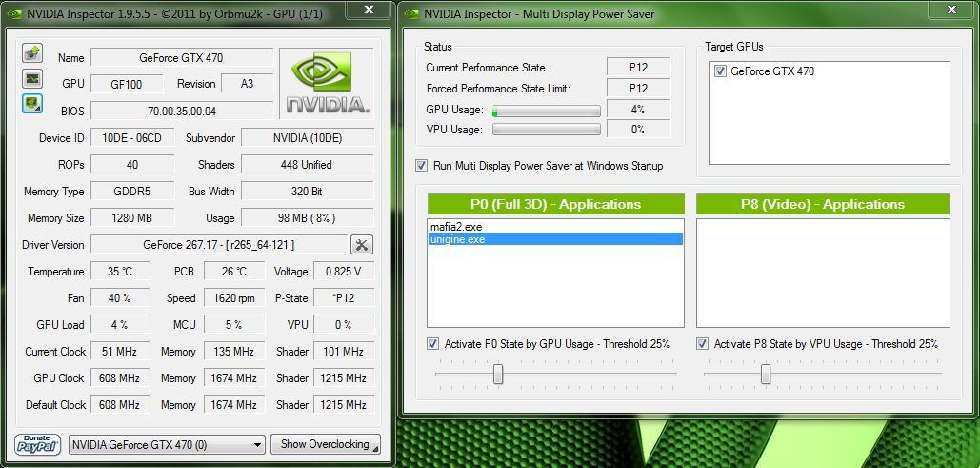The width and height of the screenshot is (980, 468).
Task: Click the Name field GeForce GTX 470
Action: coord(181,57)
